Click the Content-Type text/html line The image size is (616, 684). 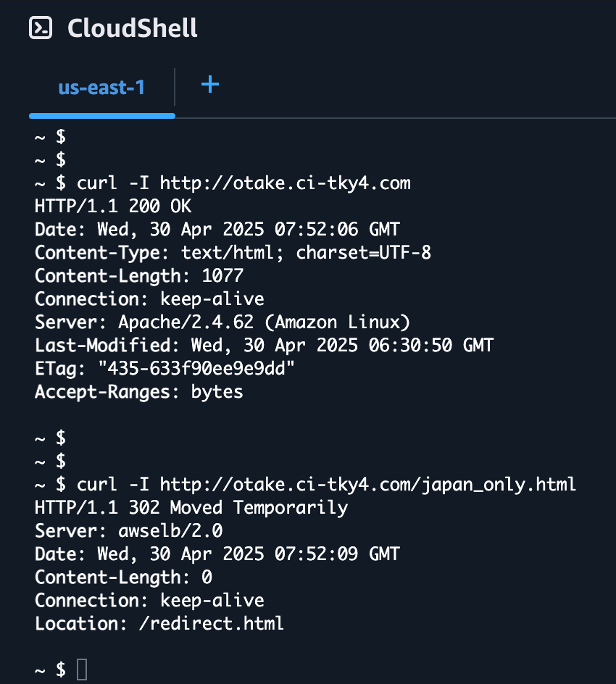click(233, 253)
